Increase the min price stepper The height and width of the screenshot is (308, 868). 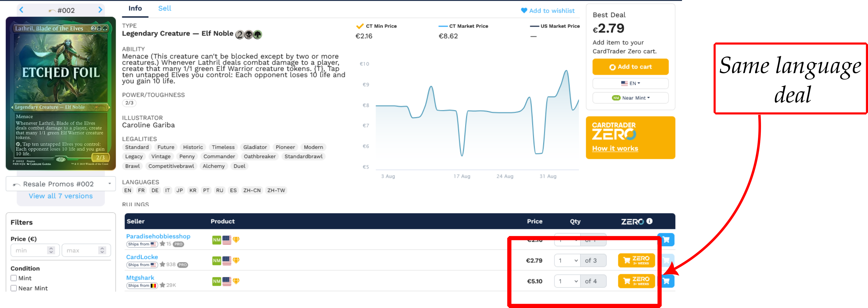(51, 248)
